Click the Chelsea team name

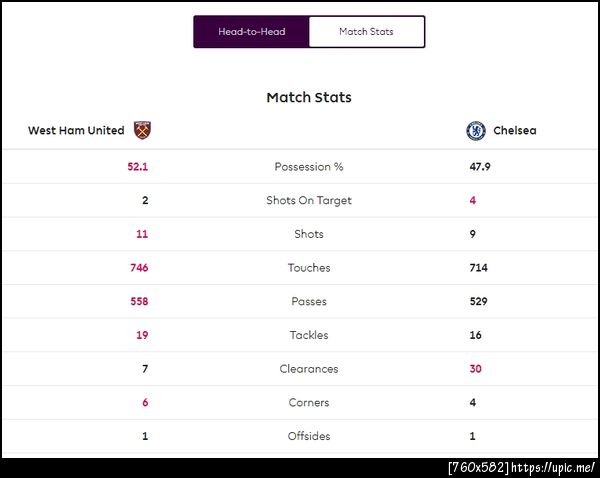515,131
